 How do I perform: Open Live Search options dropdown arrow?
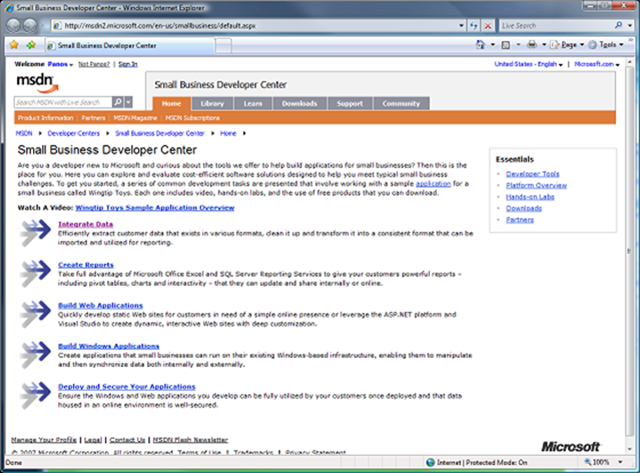(630, 26)
